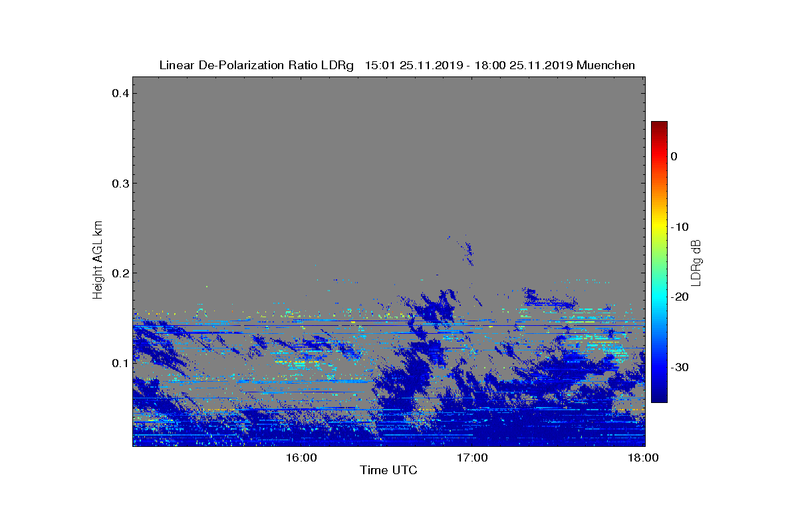Click the 18:00 time tick label
This screenshot has width=798, height=532.
(x=643, y=458)
